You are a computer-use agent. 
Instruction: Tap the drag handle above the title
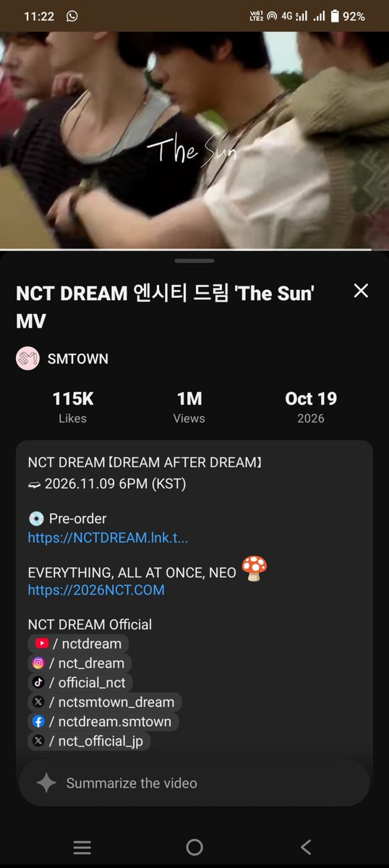(x=194, y=260)
